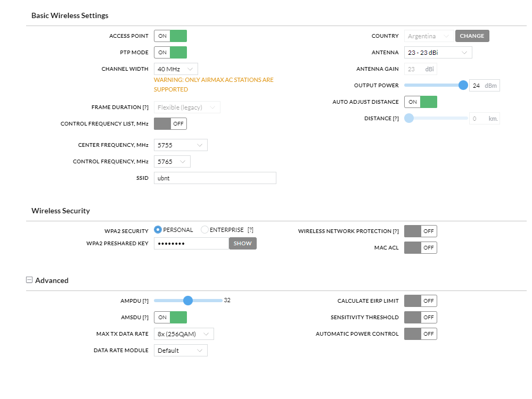Viewport: 532px width, 399px height.
Task: Click Wireless Network Protection [?] help icon
Action: [x=395, y=231]
